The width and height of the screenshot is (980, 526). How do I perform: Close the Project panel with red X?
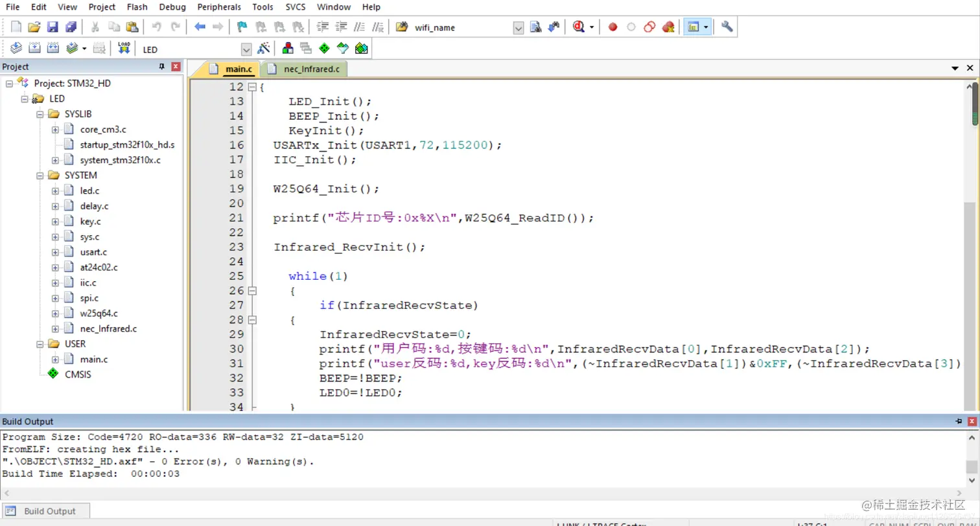click(x=176, y=67)
